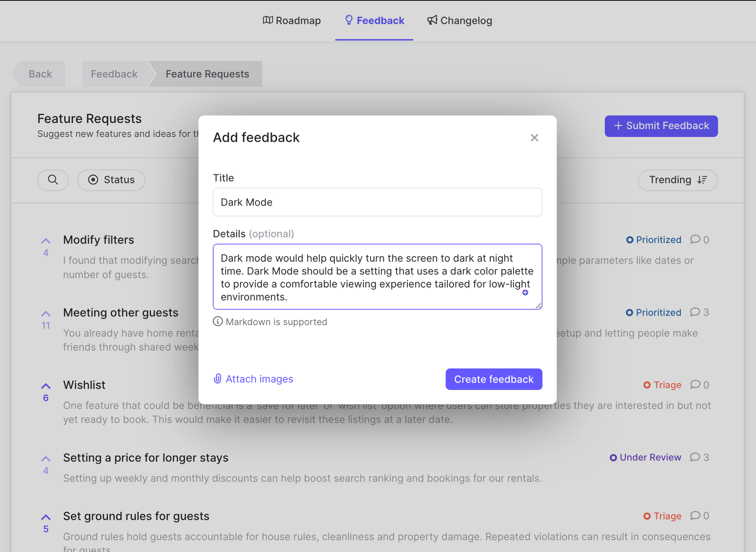Select the Roadmap map icon
The height and width of the screenshot is (552, 756).
tap(267, 20)
